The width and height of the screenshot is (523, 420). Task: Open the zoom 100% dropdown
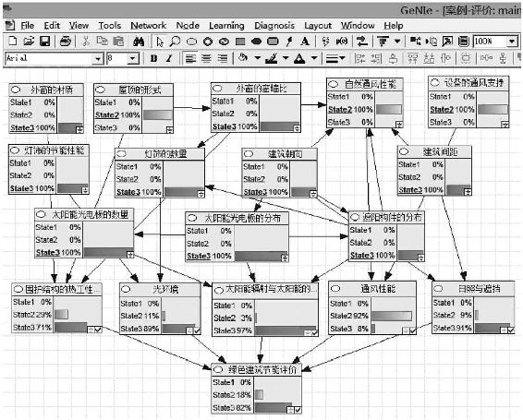tap(512, 42)
